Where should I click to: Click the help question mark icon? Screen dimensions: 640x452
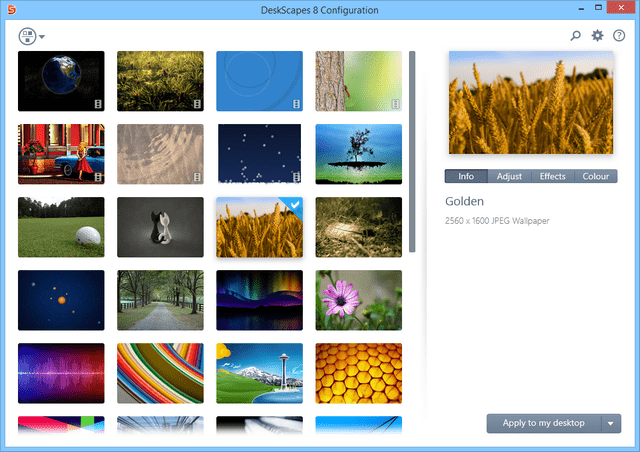[619, 36]
